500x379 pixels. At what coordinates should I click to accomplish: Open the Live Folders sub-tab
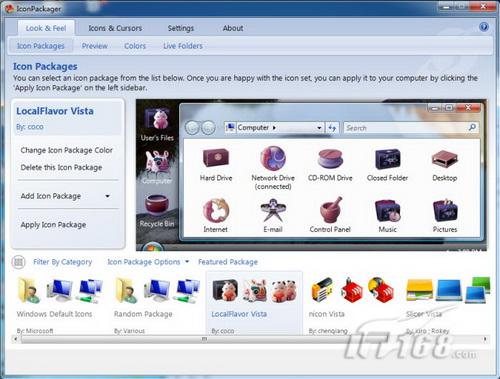(183, 46)
